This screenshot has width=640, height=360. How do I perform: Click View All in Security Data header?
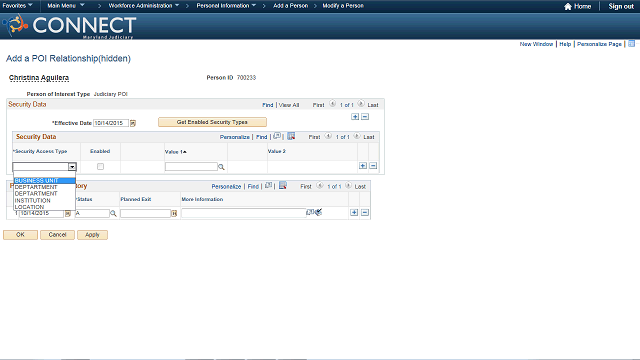[289, 105]
